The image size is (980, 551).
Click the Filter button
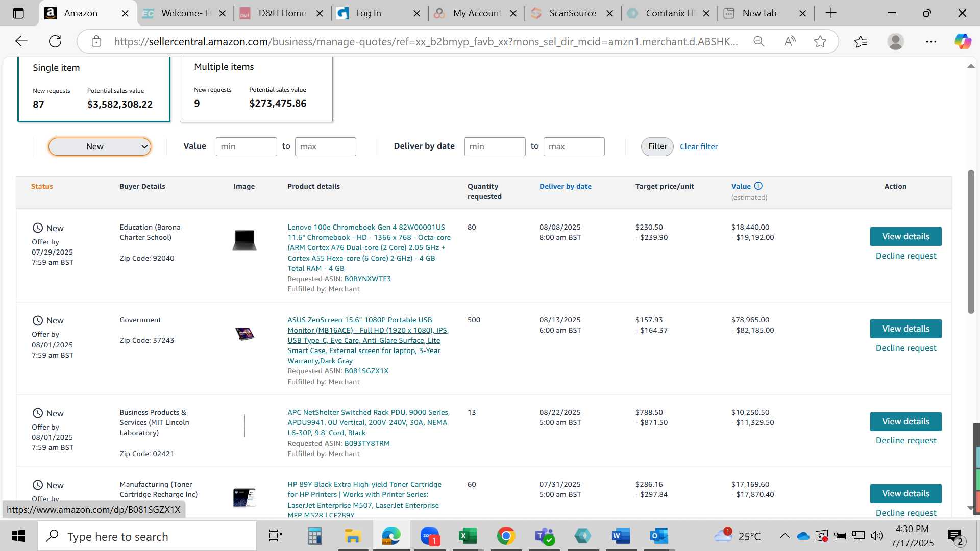[x=657, y=147]
